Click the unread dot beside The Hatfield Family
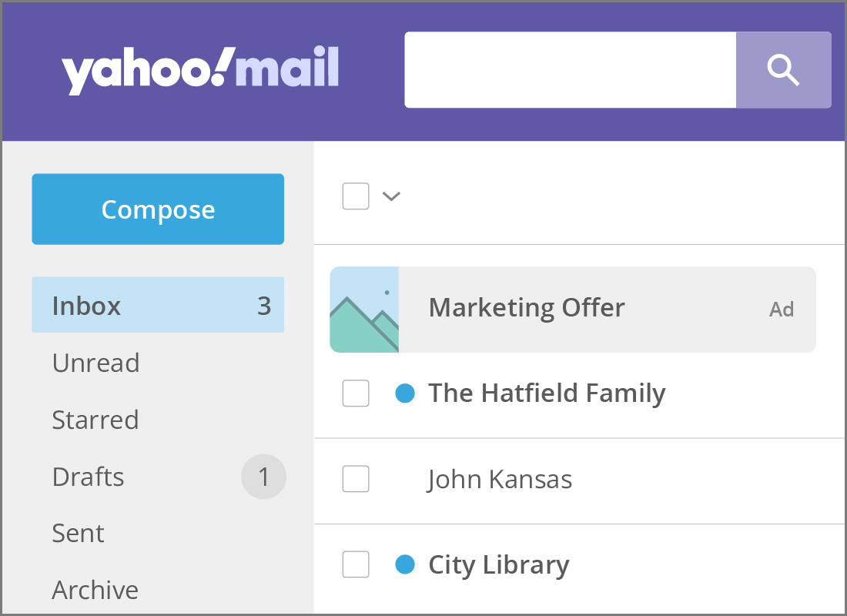847x616 pixels. (405, 393)
